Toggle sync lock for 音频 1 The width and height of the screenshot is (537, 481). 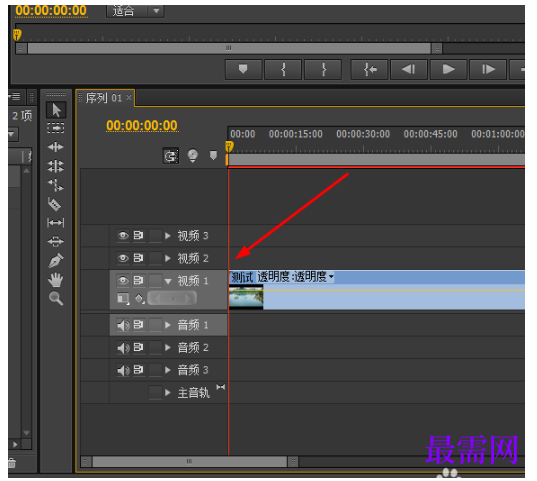[x=139, y=325]
